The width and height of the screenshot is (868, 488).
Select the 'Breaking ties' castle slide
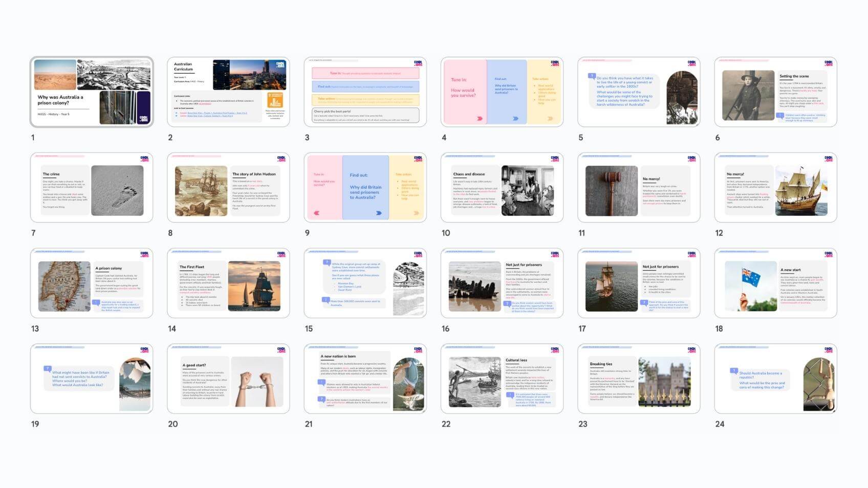[639, 379]
